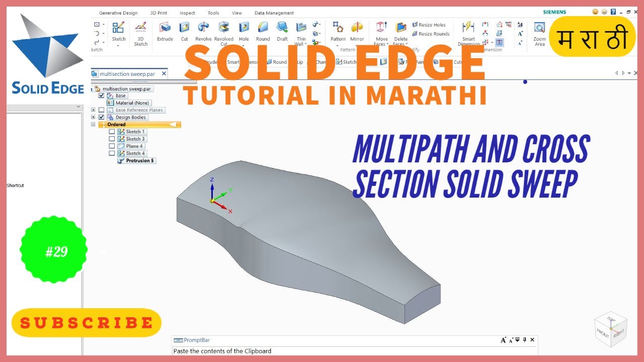Image resolution: width=644 pixels, height=362 pixels.
Task: Open the Thin Wall dropdown arrow
Action: 306,44
